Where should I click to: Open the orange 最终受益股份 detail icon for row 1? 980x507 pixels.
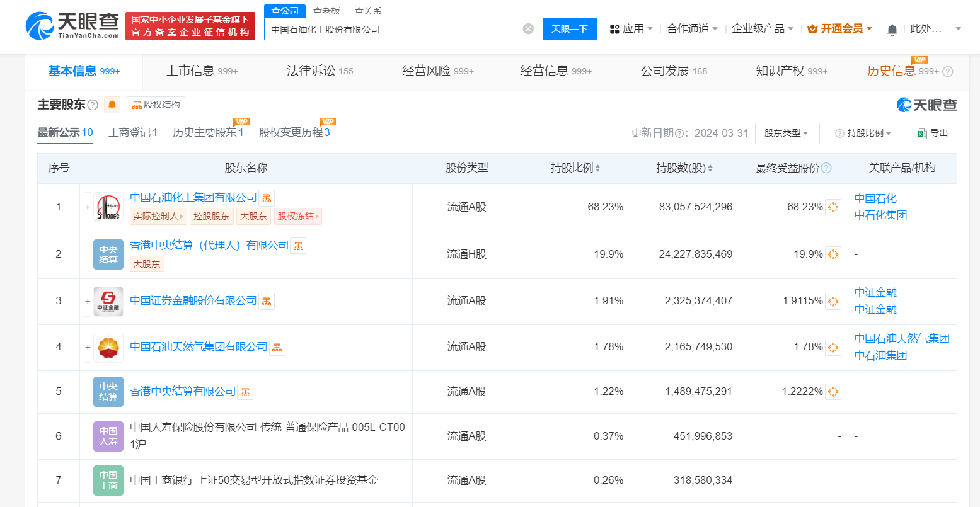[833, 207]
